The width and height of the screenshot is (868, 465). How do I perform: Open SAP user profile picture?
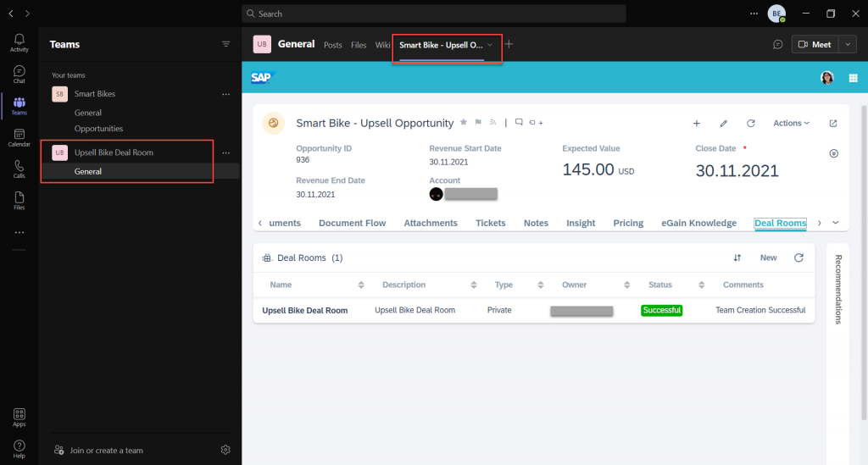[827, 78]
